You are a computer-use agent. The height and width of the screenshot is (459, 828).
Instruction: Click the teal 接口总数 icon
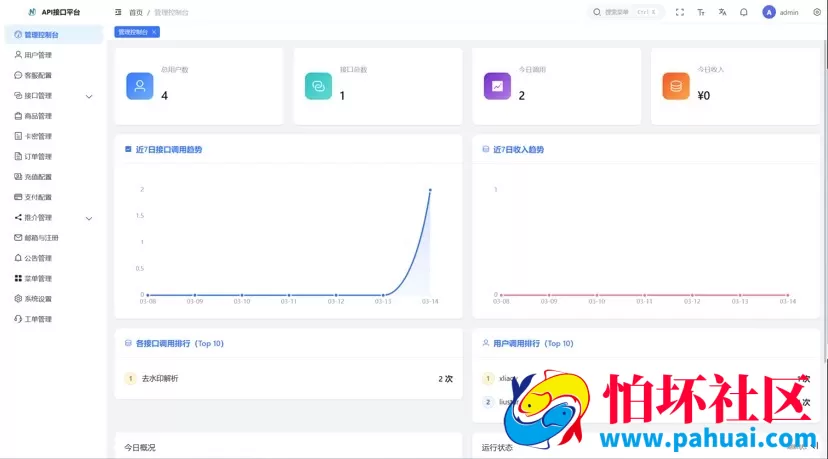click(318, 86)
